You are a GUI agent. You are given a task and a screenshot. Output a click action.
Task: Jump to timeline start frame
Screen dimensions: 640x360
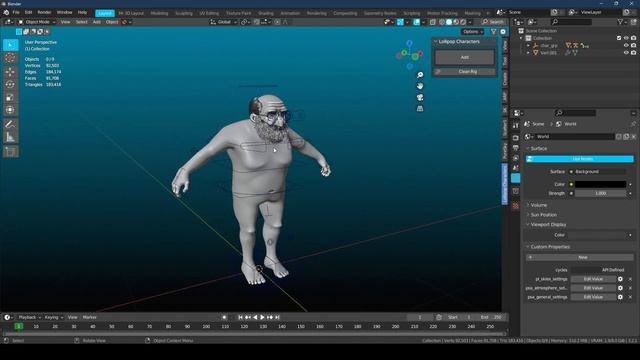coord(240,317)
